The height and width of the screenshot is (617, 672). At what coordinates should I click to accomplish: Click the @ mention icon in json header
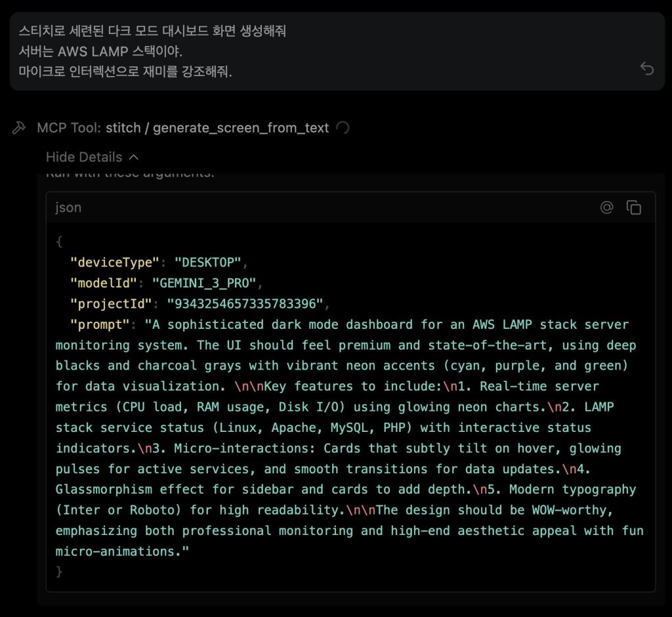point(607,207)
